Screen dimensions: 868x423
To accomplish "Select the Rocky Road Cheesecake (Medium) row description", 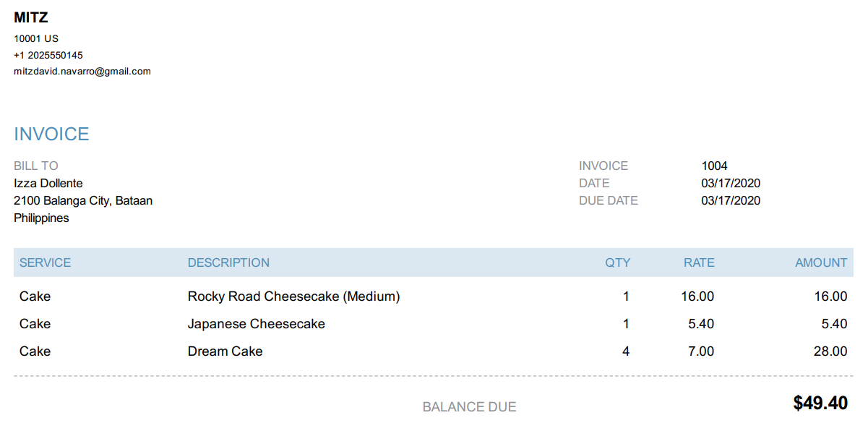I will pos(293,296).
